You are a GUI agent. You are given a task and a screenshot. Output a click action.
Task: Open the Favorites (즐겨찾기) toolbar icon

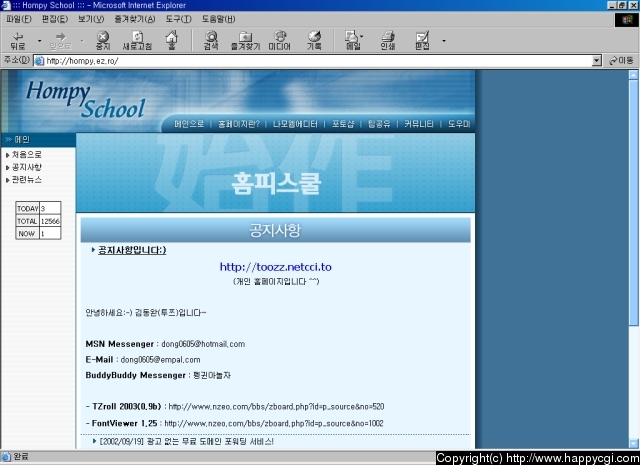(245, 40)
